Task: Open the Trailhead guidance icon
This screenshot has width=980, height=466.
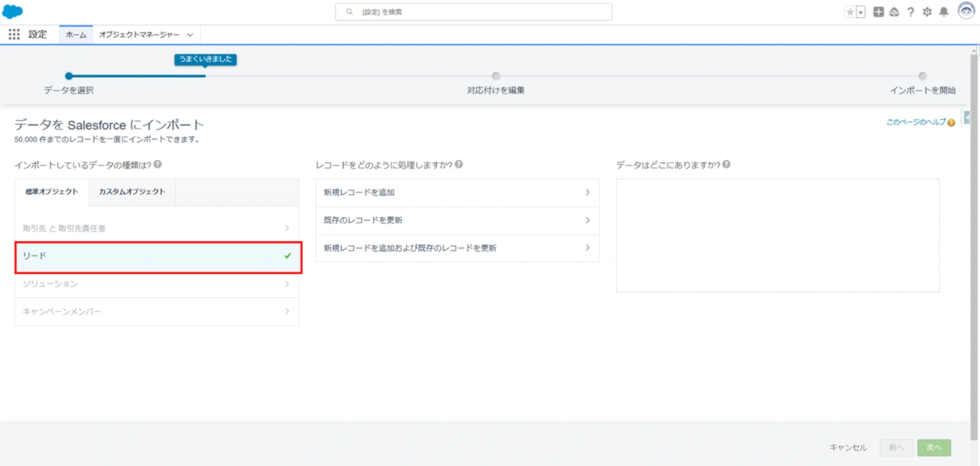Action: [894, 12]
